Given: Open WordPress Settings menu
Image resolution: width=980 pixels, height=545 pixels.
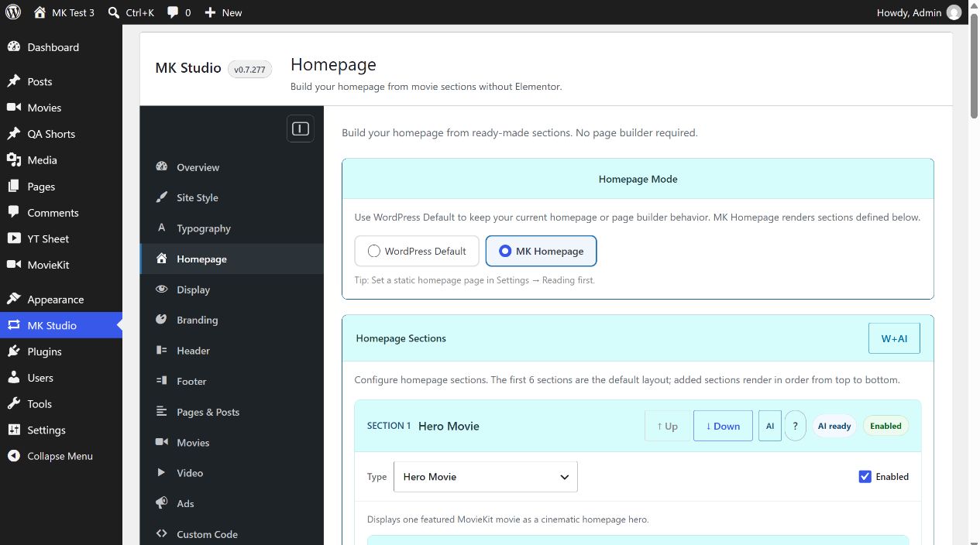Looking at the screenshot, I should click(61, 430).
